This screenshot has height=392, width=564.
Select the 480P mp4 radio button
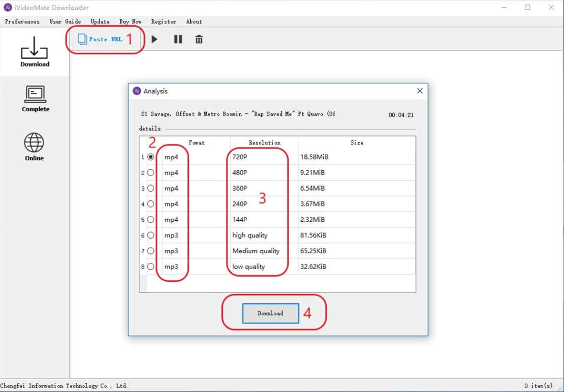pos(151,173)
